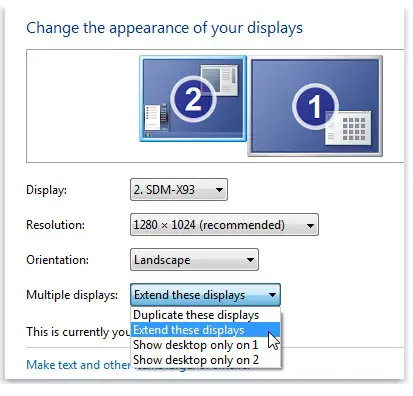Select monitor 1 in the display preview

coord(315,106)
